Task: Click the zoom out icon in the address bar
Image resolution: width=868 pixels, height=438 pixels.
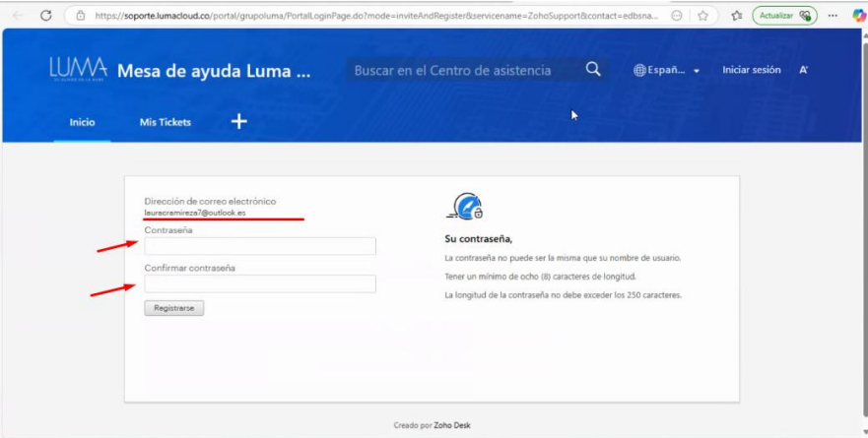Action: click(676, 16)
